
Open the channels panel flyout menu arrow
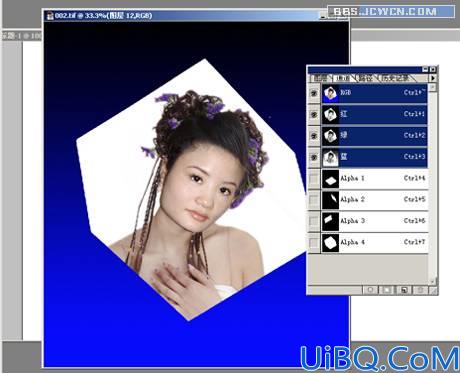click(x=433, y=78)
